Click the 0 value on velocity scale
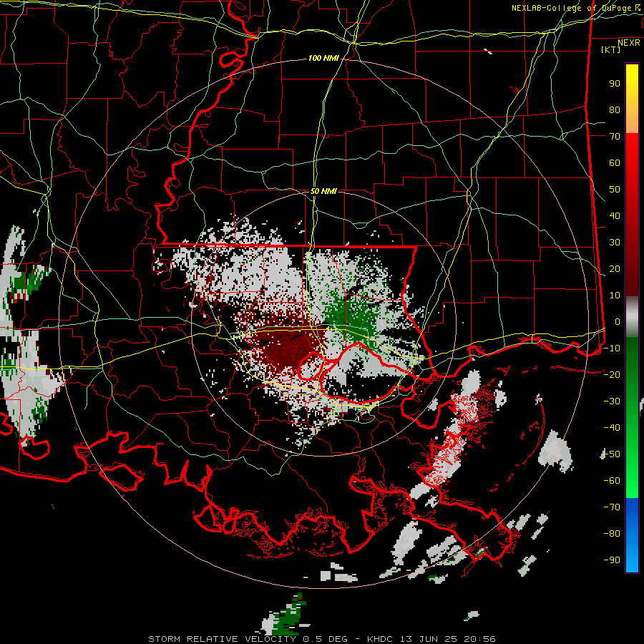 coord(618,321)
